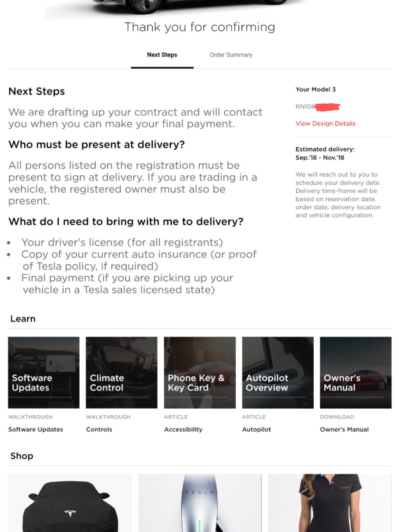Click the Accessibility text link
This screenshot has height=532, width=399.
click(x=183, y=429)
